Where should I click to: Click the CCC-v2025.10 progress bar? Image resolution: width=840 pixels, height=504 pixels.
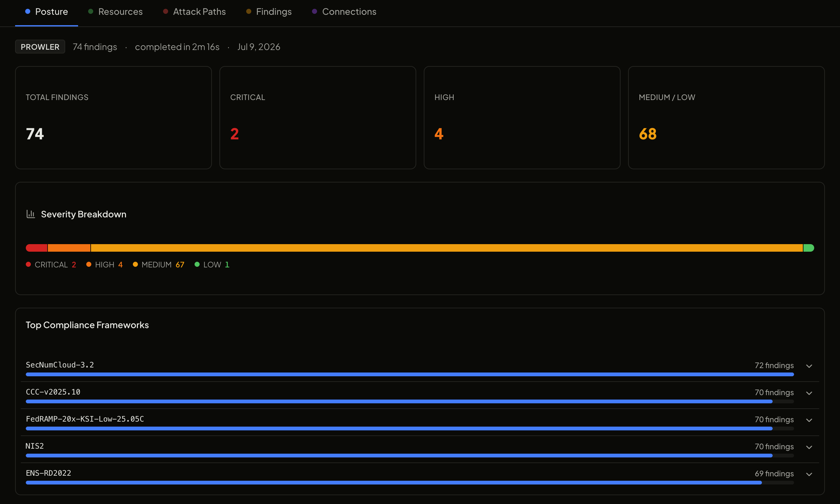(x=410, y=401)
